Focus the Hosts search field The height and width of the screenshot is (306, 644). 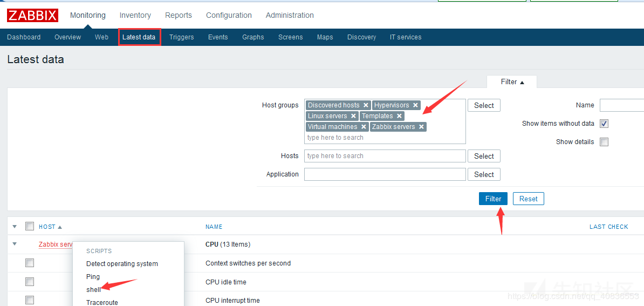385,156
